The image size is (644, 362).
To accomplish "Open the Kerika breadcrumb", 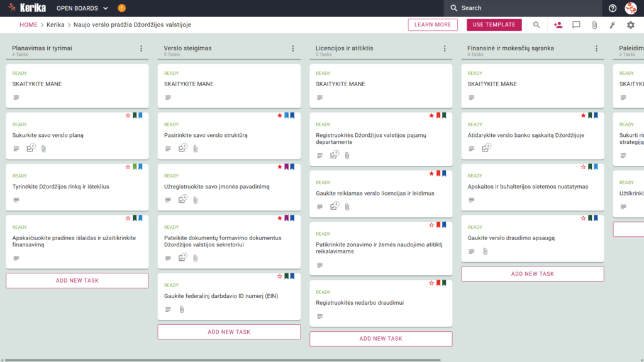I will (x=55, y=25).
